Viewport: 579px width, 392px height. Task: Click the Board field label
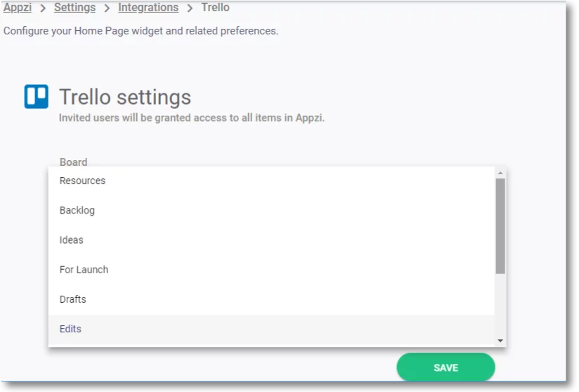(74, 162)
